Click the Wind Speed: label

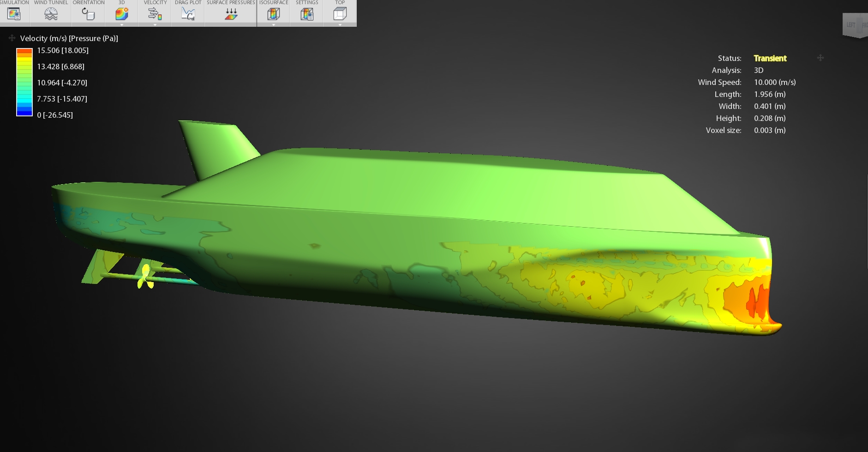click(x=719, y=82)
